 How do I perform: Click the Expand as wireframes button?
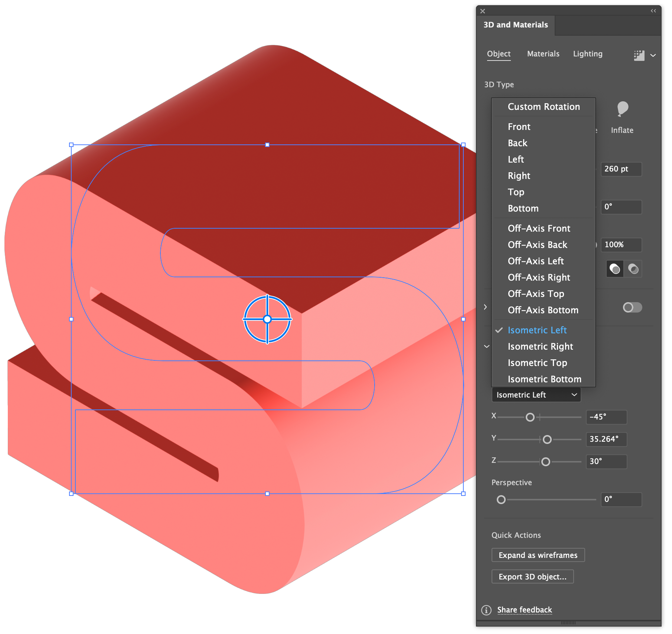538,555
